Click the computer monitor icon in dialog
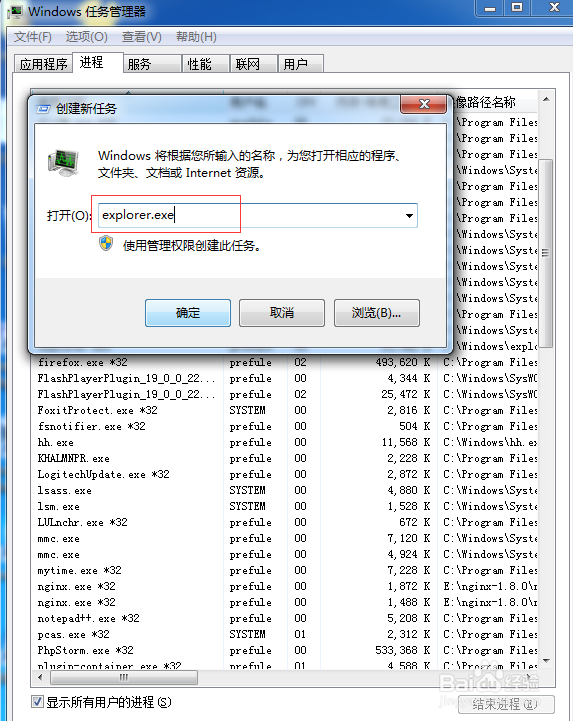Image resolution: width=573 pixels, height=721 pixels. pyautogui.click(x=63, y=163)
